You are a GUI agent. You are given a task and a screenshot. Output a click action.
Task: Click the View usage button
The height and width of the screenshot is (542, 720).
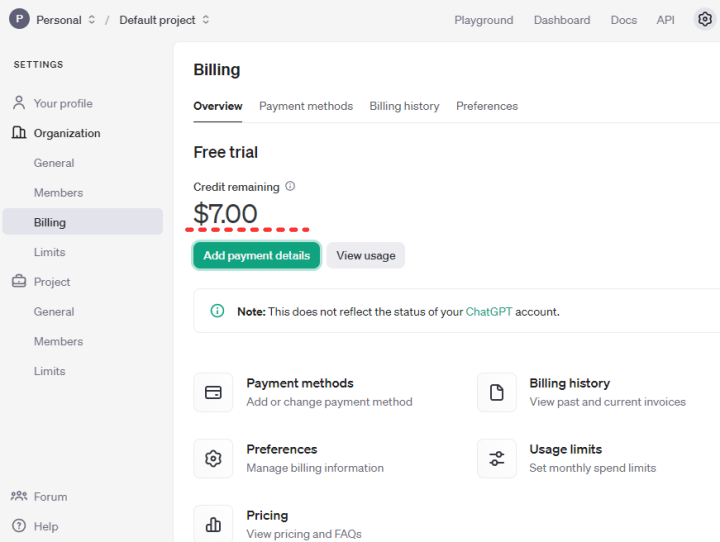[x=365, y=256]
